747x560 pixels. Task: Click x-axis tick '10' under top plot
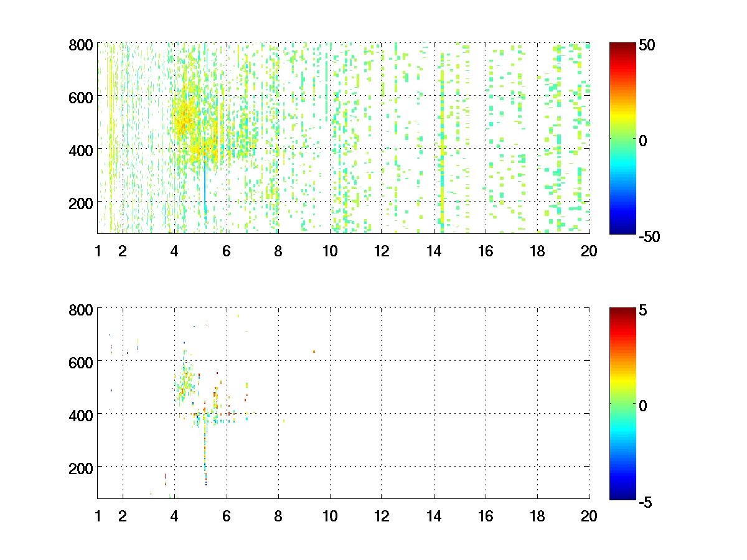[x=330, y=251]
